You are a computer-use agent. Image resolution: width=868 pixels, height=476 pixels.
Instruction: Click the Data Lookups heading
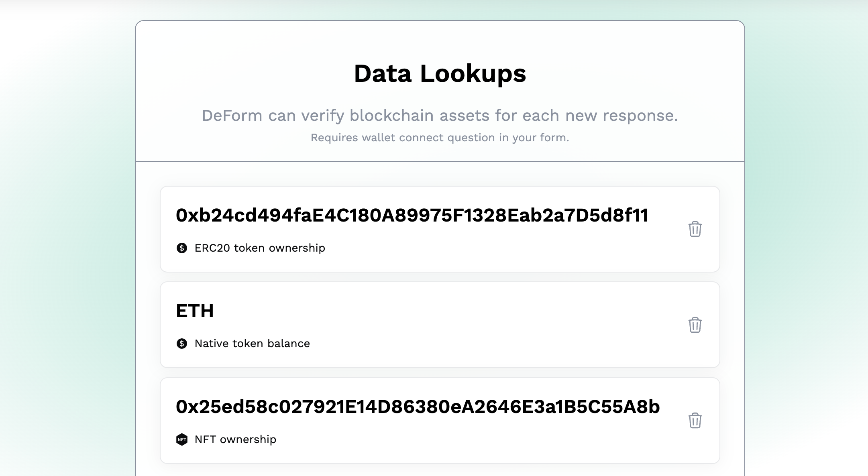point(440,74)
